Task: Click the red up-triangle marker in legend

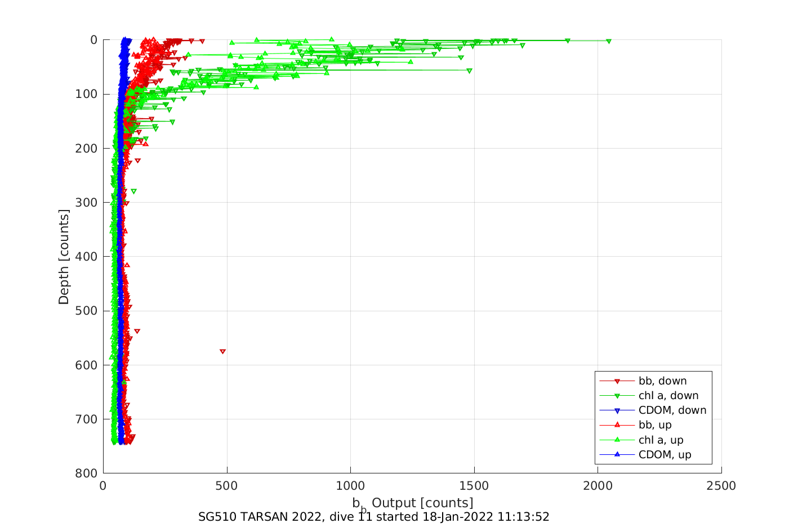Action: [x=617, y=425]
